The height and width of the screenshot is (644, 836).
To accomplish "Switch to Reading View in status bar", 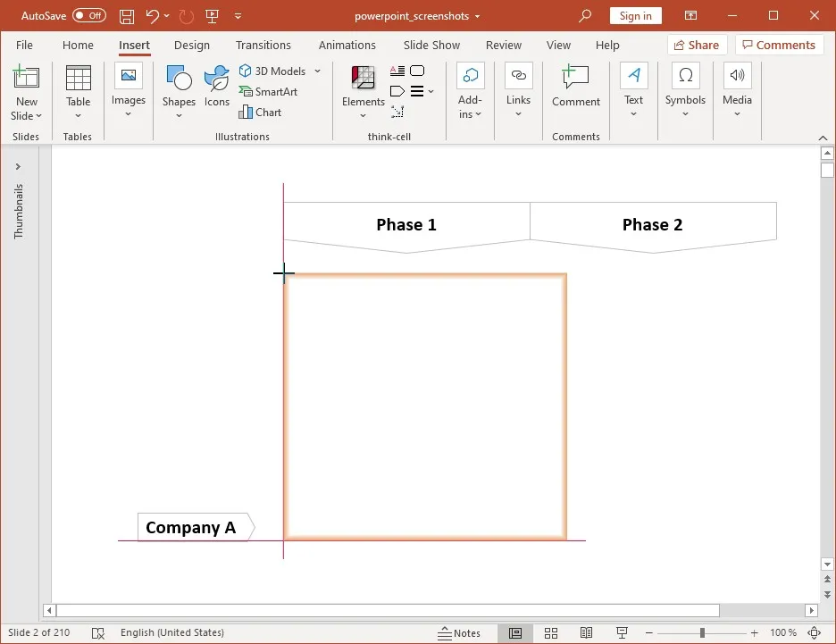I will (x=586, y=632).
